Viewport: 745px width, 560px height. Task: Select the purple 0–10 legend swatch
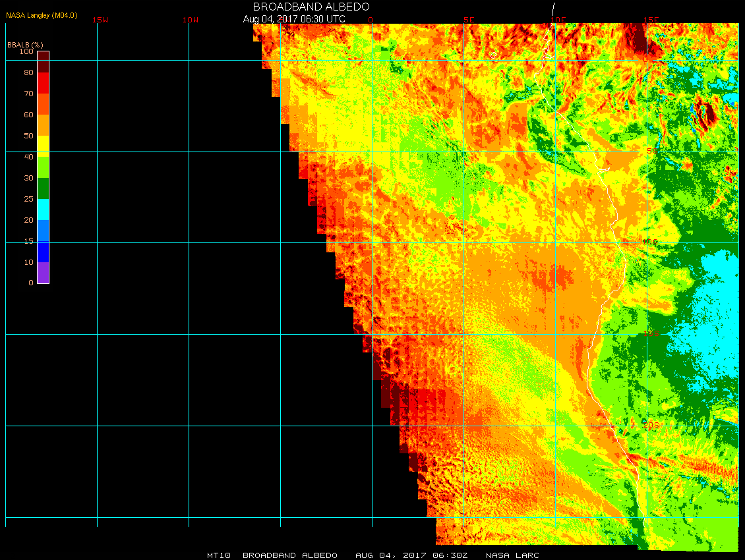pyautogui.click(x=44, y=272)
